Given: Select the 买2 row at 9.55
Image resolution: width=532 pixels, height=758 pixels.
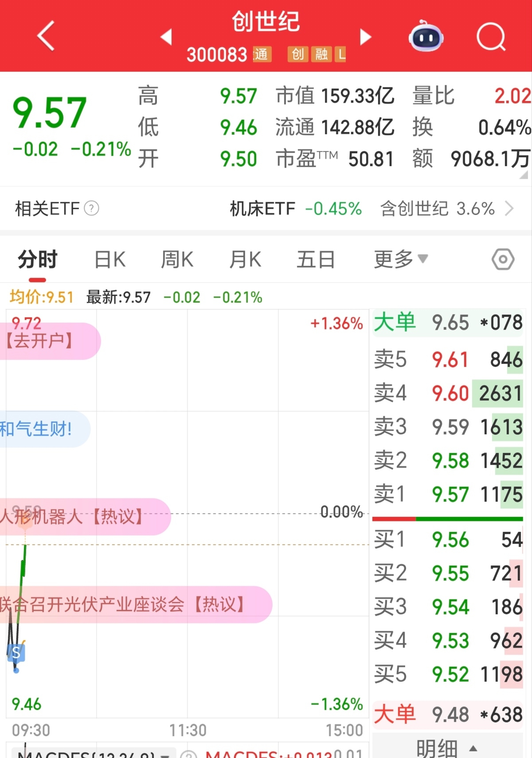Looking at the screenshot, I should click(x=448, y=574).
